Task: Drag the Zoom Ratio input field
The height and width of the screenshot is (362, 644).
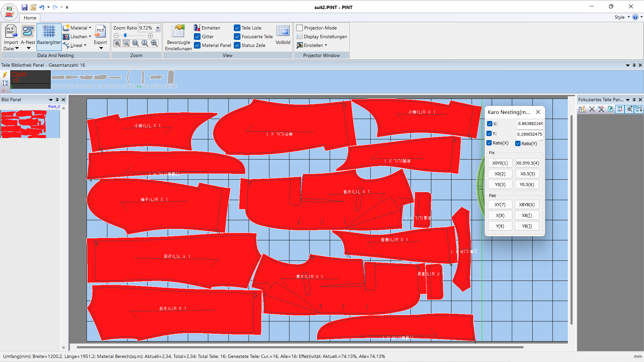Action: click(x=145, y=28)
